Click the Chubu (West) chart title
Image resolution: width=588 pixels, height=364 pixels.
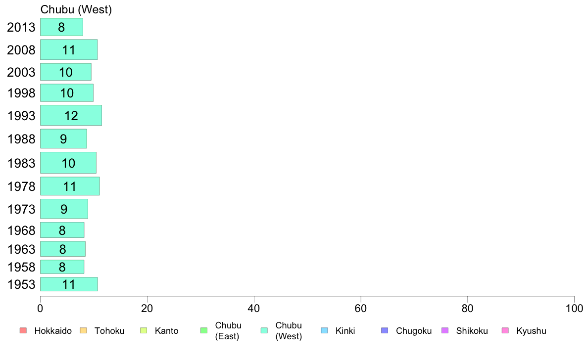click(x=76, y=9)
